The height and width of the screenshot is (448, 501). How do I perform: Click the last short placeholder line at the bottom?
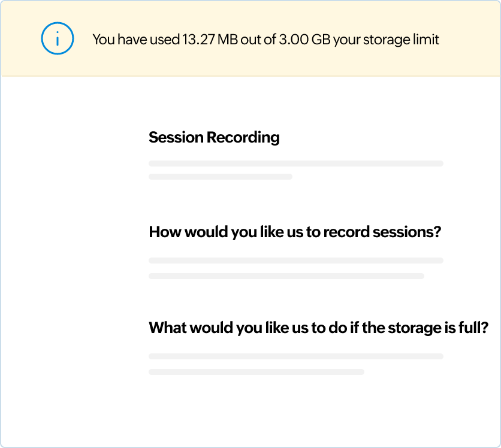(256, 372)
